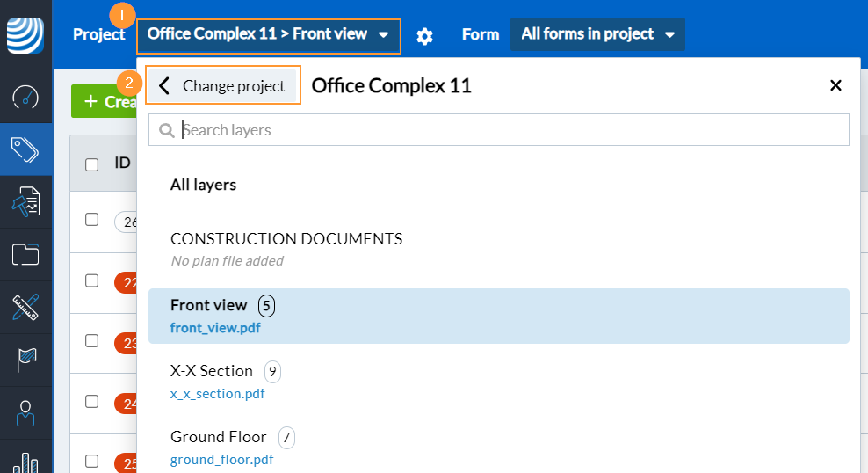Click the gear settings icon beside project
Screen dimensions: 868x473
424,36
